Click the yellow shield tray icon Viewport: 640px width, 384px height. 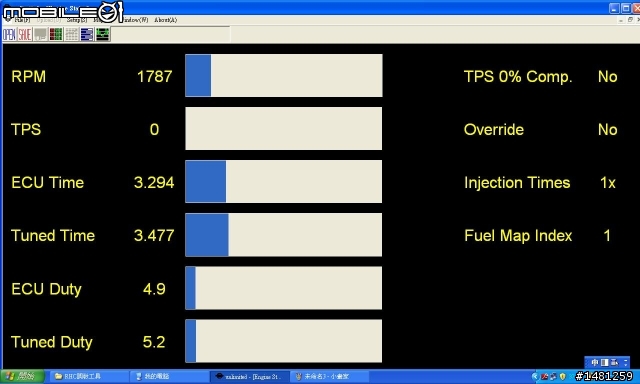[562, 377]
